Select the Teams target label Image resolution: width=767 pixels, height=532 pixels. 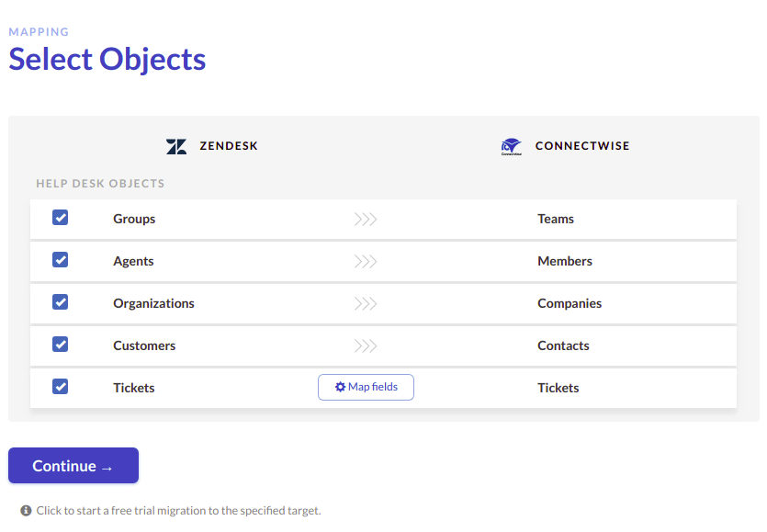tap(556, 219)
